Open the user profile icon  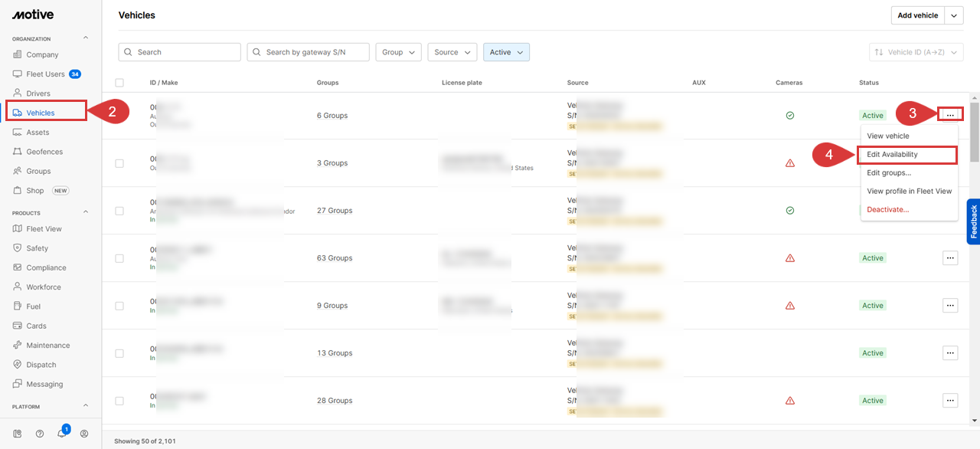pyautogui.click(x=84, y=434)
